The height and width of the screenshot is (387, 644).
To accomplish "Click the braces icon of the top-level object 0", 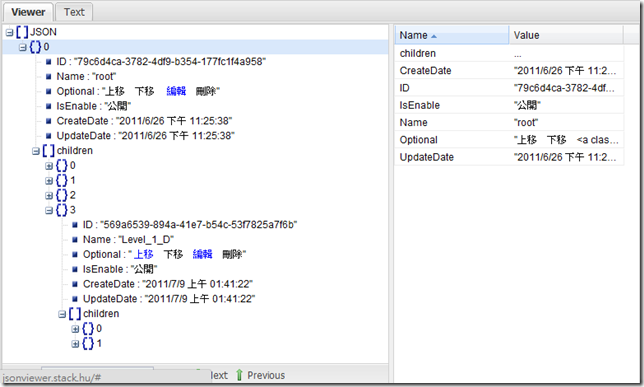I will click(35, 47).
